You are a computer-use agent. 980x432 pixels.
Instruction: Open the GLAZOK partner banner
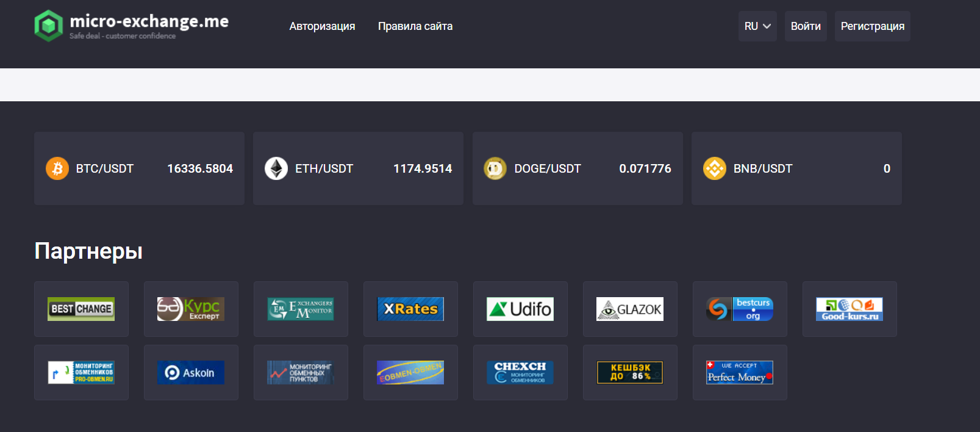630,309
